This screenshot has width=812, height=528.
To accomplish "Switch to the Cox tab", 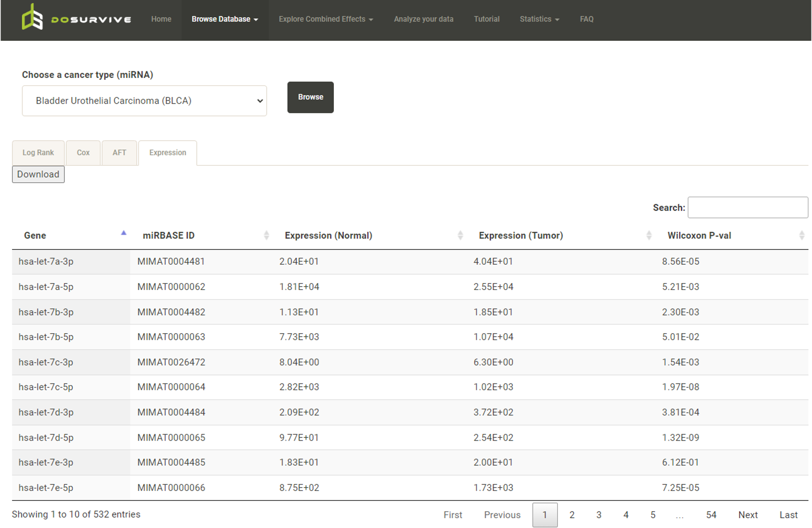I will pos(83,153).
